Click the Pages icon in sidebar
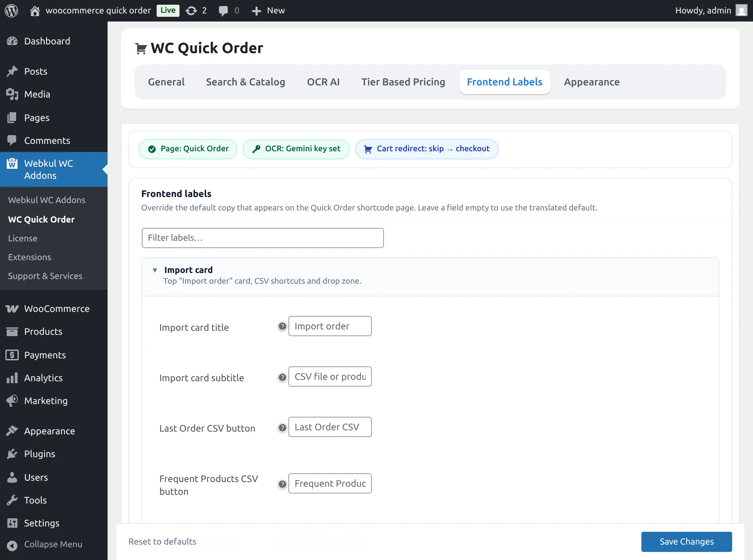753x560 pixels. pos(12,118)
